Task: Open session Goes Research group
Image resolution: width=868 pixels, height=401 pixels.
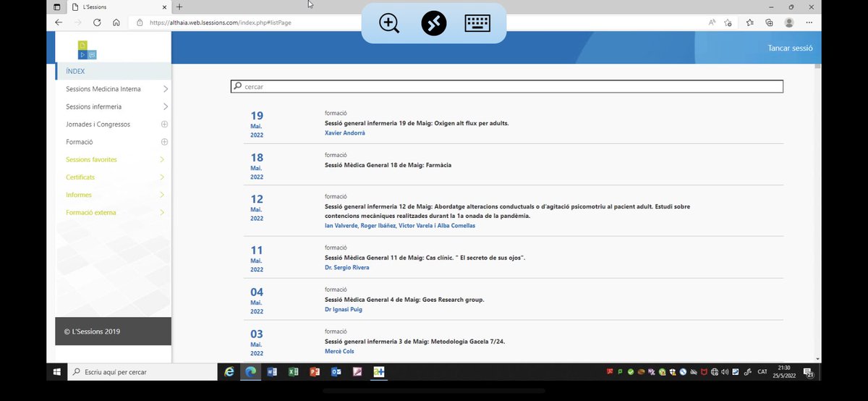Action: pos(404,300)
